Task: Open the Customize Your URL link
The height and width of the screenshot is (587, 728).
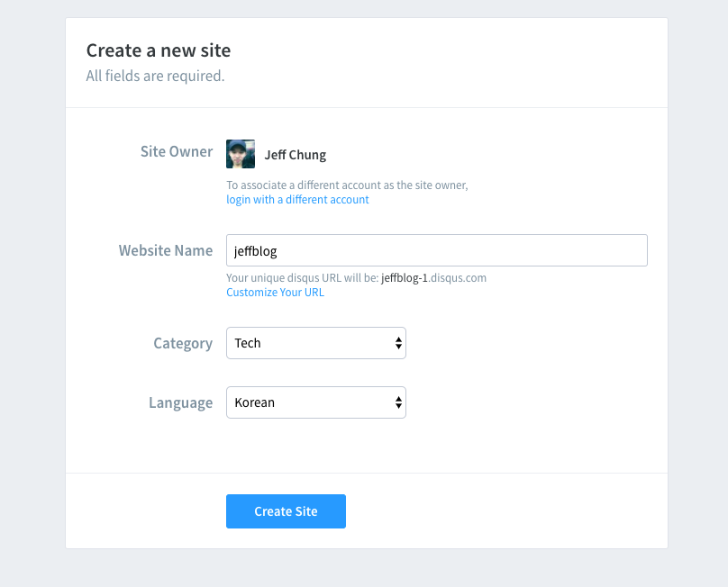Action: click(x=275, y=293)
